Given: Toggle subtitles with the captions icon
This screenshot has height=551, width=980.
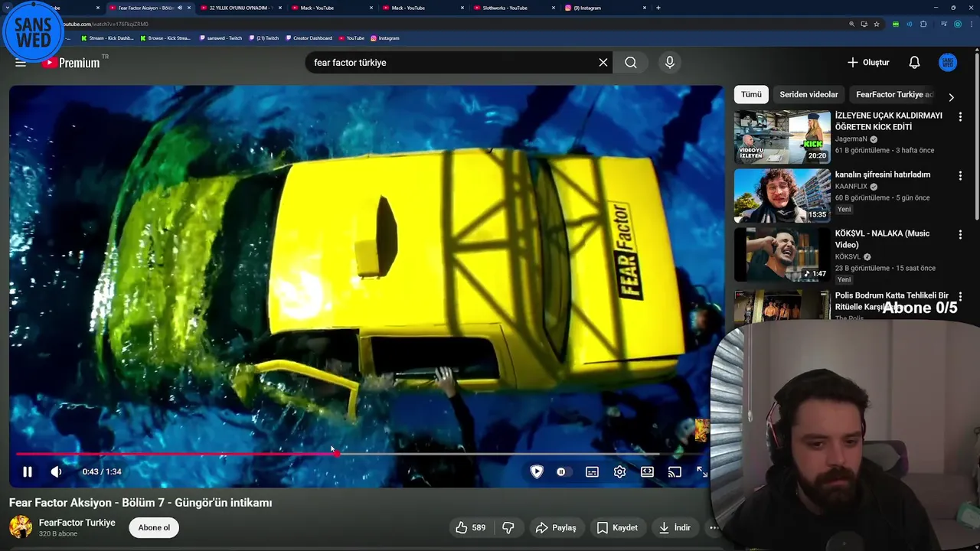Looking at the screenshot, I should (592, 472).
